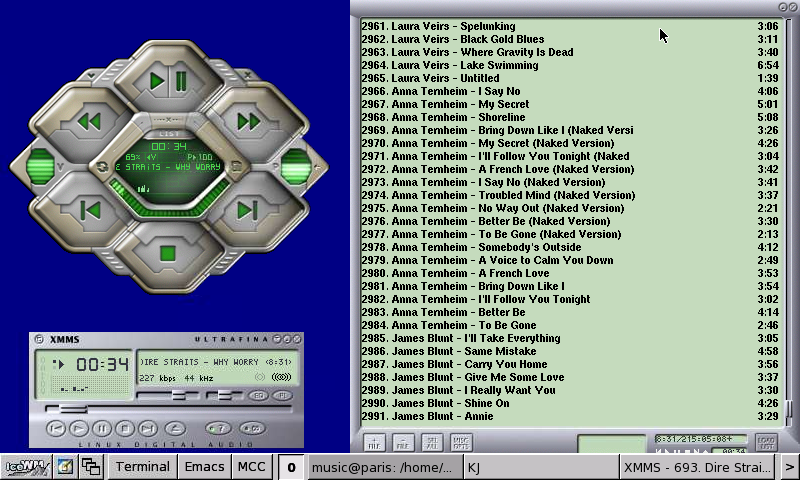
Task: Click the playlist add FILE (+) button
Action: [374, 442]
